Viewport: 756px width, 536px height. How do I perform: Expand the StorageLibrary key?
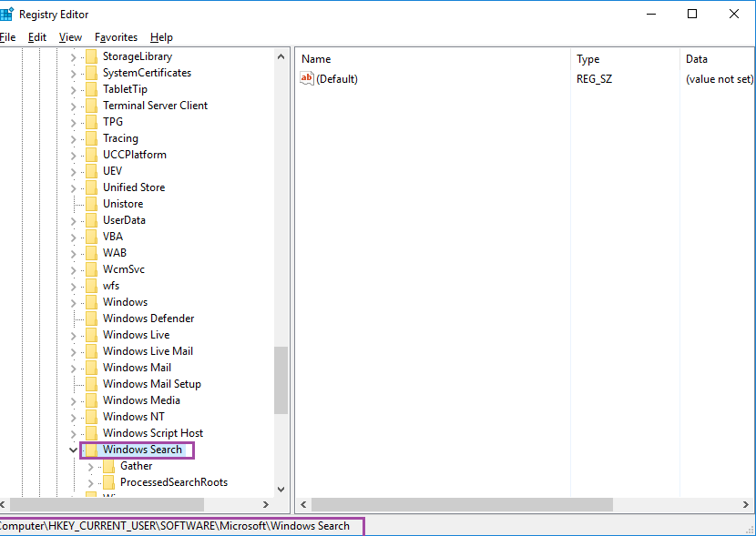(x=73, y=57)
